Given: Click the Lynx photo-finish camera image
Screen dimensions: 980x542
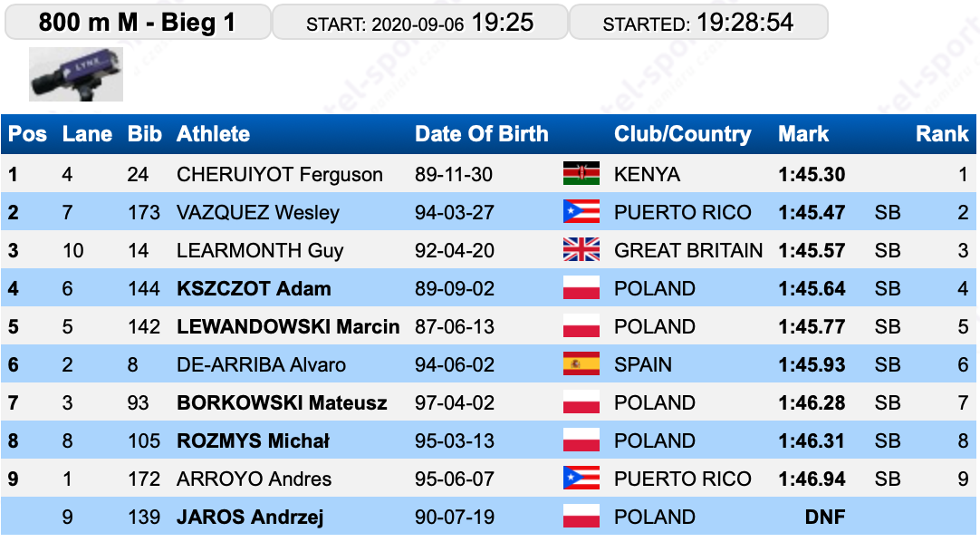Looking at the screenshot, I should [75, 74].
